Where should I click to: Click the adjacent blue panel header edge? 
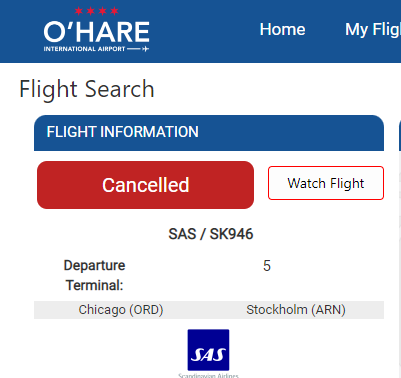[x=400, y=136]
